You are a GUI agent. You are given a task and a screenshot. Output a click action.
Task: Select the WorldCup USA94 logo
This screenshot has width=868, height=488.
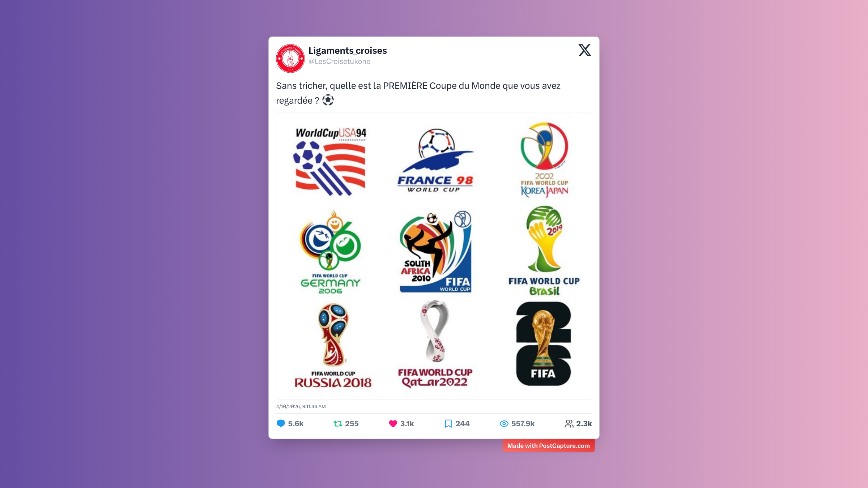tap(330, 161)
